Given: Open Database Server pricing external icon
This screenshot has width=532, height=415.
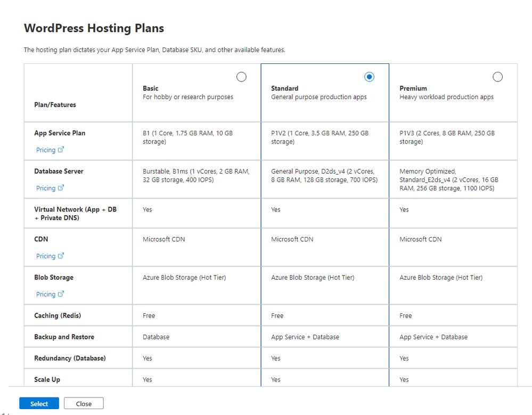Looking at the screenshot, I should (x=61, y=188).
